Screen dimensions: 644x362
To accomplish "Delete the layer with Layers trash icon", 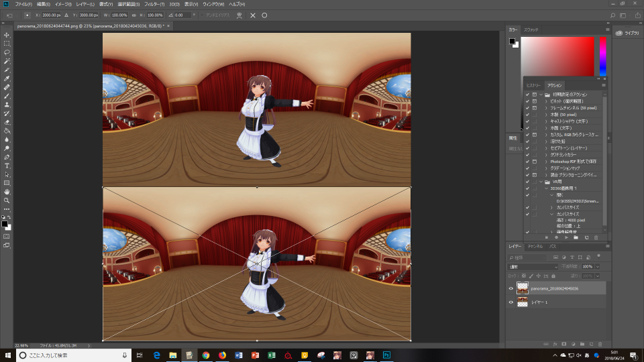I will point(600,345).
